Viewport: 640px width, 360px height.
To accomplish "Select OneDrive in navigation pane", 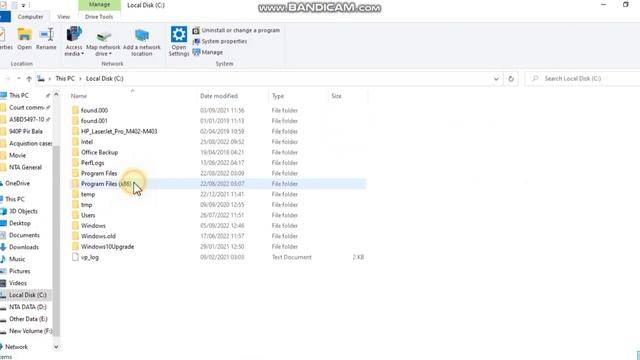I will pos(17,183).
